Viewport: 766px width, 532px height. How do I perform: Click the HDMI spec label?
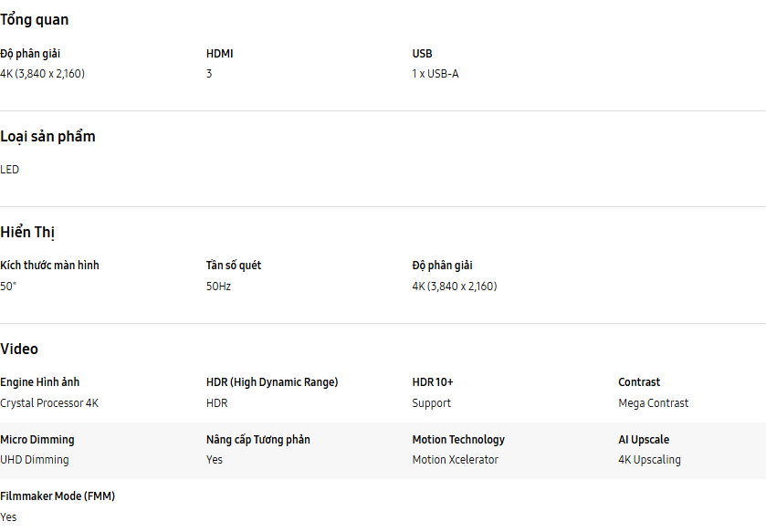(219, 54)
